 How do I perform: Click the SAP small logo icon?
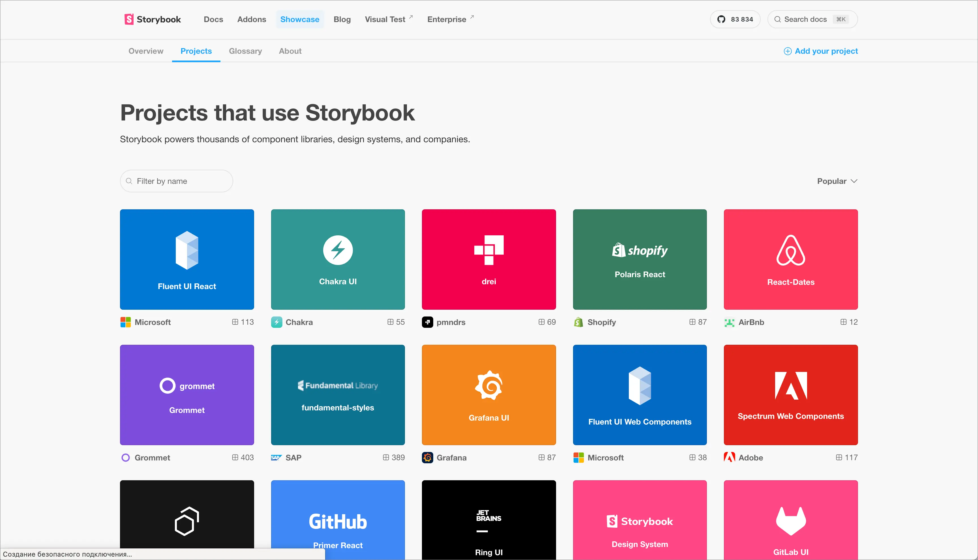[x=277, y=458]
